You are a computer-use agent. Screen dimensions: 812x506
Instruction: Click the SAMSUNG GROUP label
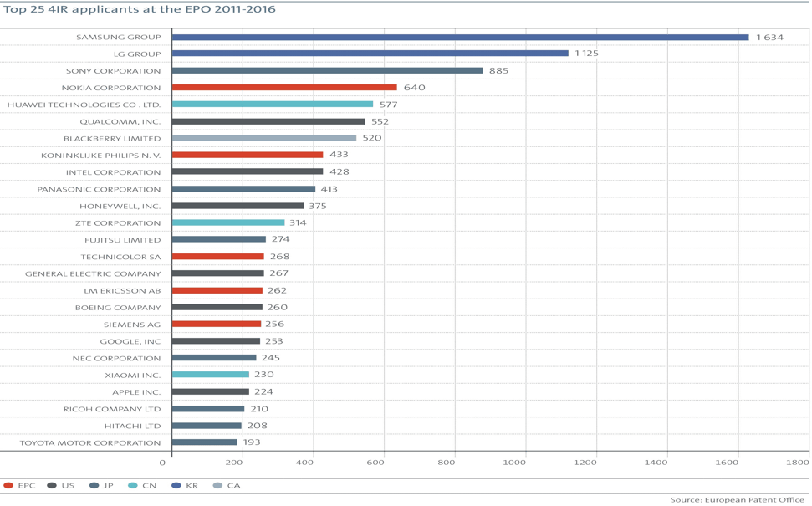tap(119, 38)
